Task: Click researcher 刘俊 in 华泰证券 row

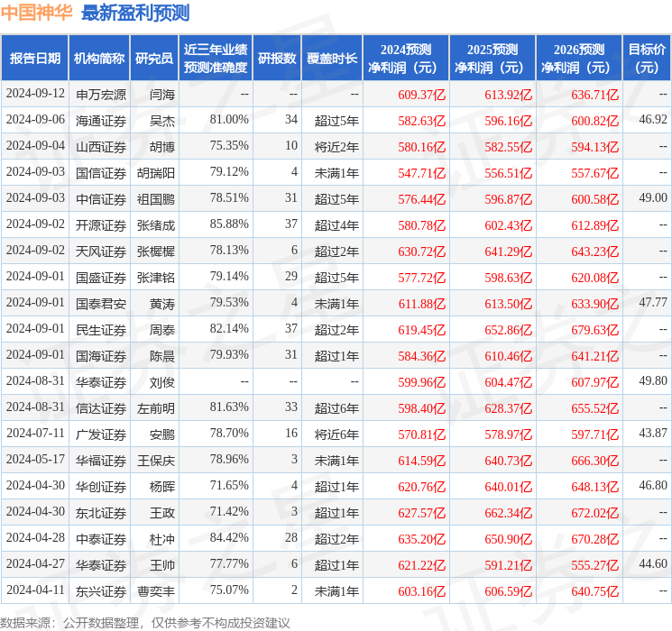Action: [162, 381]
